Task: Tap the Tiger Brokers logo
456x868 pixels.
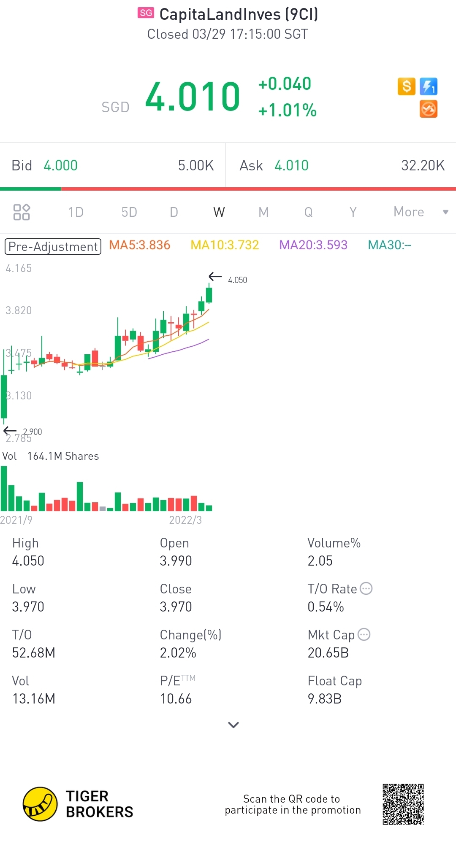Action: coord(78,804)
